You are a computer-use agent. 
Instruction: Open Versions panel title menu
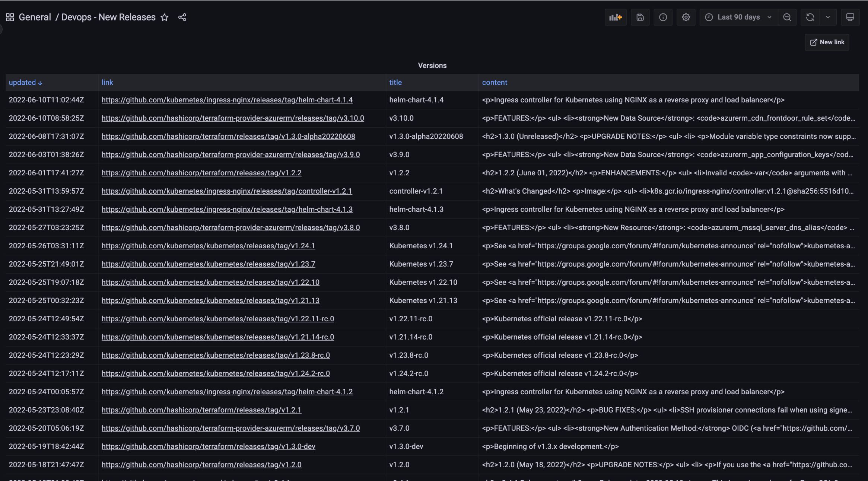(432, 66)
